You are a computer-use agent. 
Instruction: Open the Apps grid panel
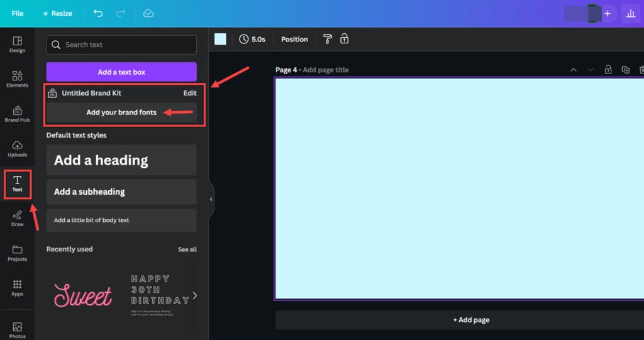tap(17, 288)
